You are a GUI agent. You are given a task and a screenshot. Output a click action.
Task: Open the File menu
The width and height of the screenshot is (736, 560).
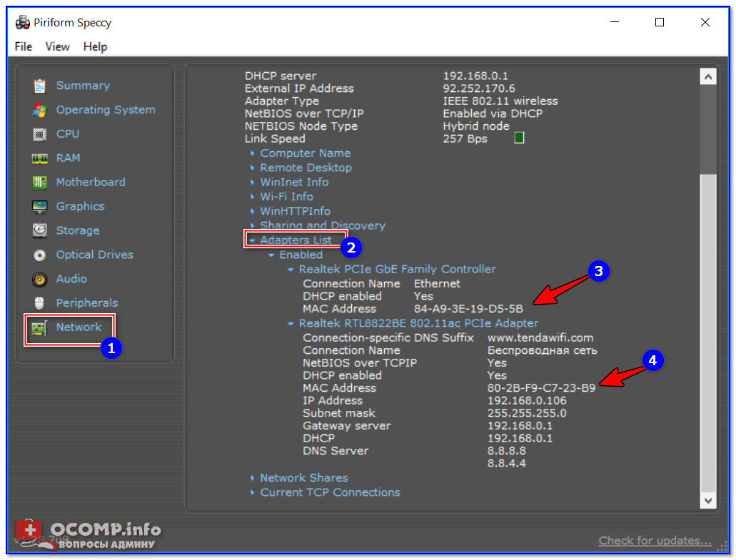click(x=24, y=46)
